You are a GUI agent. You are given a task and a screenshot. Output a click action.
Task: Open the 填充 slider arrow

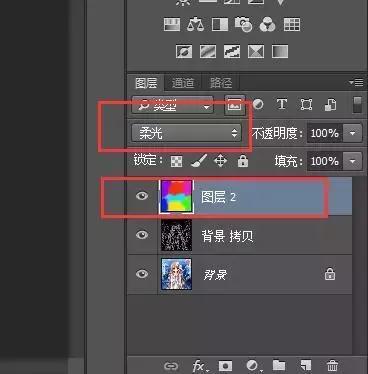[353, 161]
